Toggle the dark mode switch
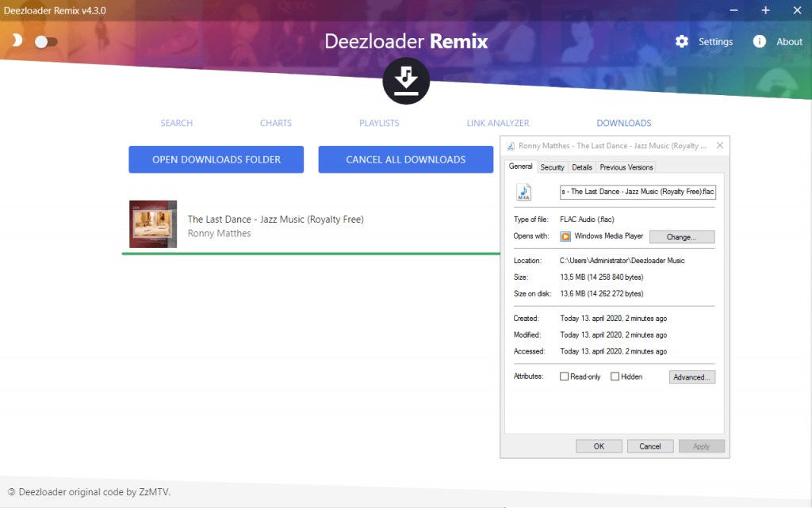812x508 pixels. click(x=46, y=42)
